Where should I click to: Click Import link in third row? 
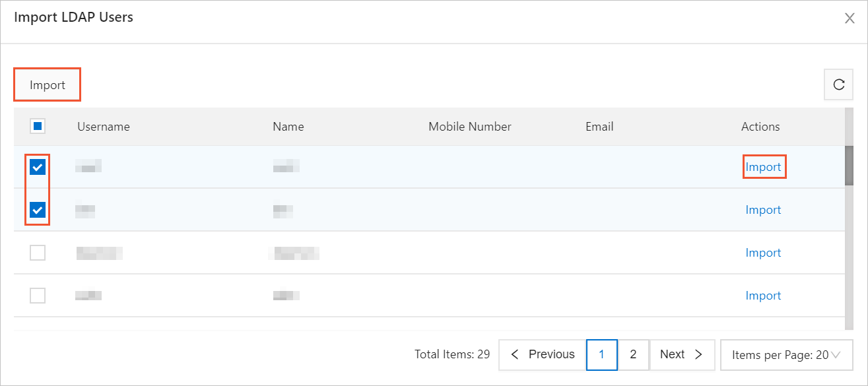point(764,253)
